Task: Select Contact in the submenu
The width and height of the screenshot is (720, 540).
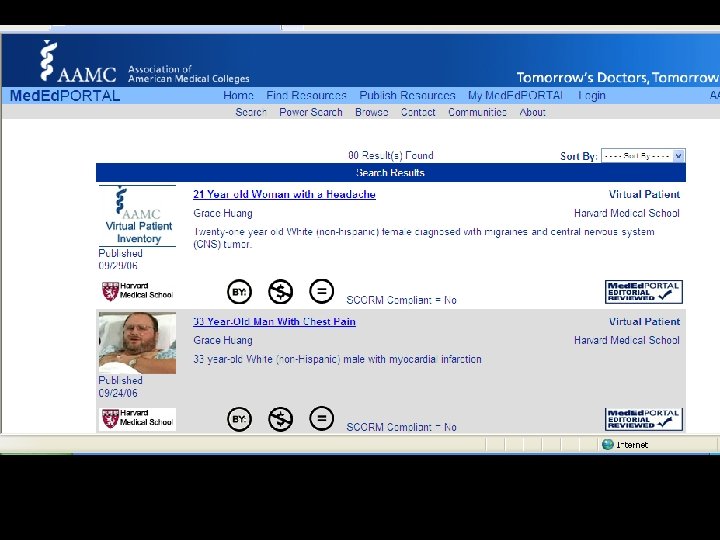Action: [418, 112]
